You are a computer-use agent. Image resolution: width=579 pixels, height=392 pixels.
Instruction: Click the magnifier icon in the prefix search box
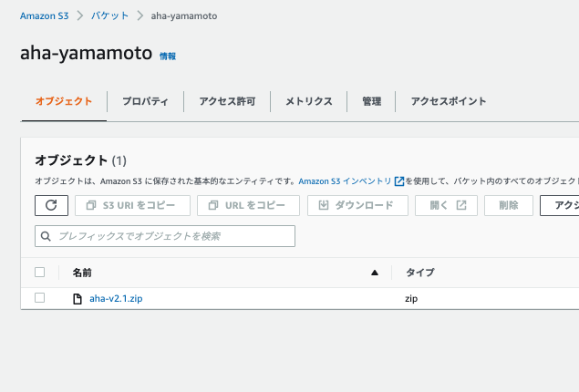(x=46, y=236)
